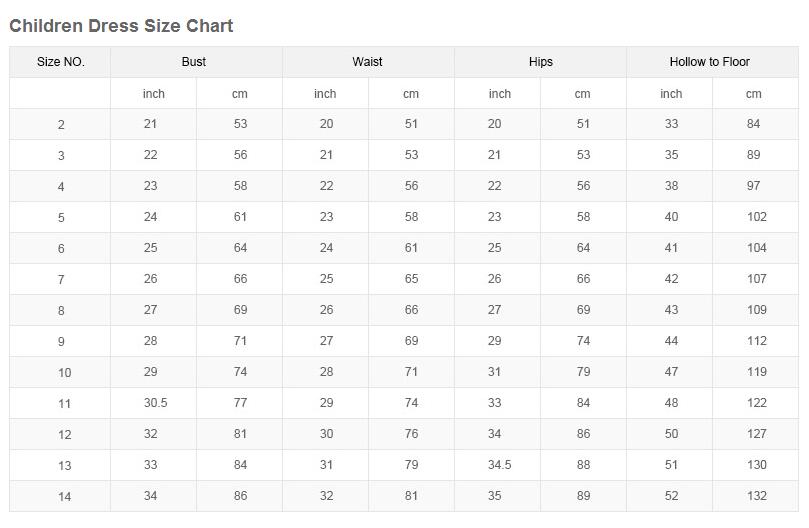Click the Hollow to Floor header
This screenshot has height=528, width=809.
[709, 62]
